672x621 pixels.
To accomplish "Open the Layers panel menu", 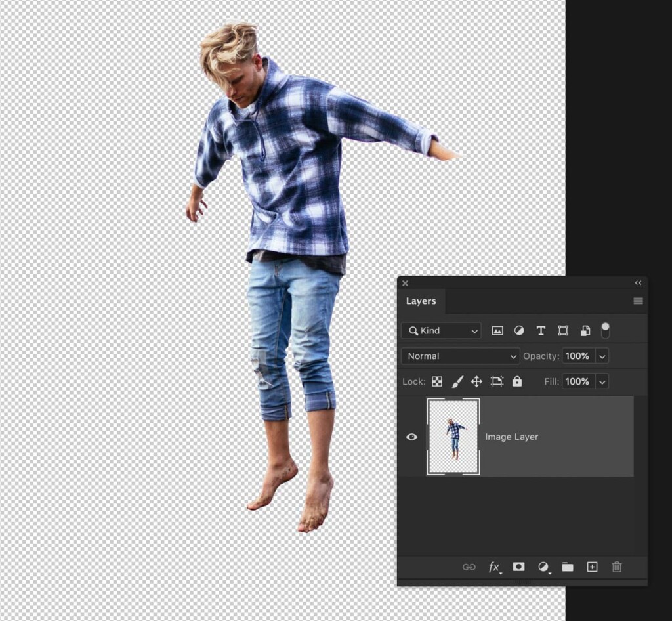I will tap(638, 301).
